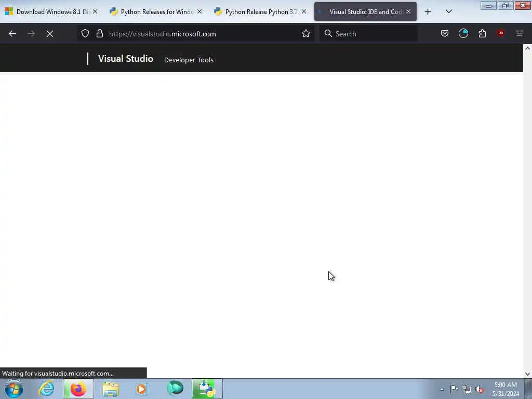Open the network tray icon

pyautogui.click(x=467, y=389)
